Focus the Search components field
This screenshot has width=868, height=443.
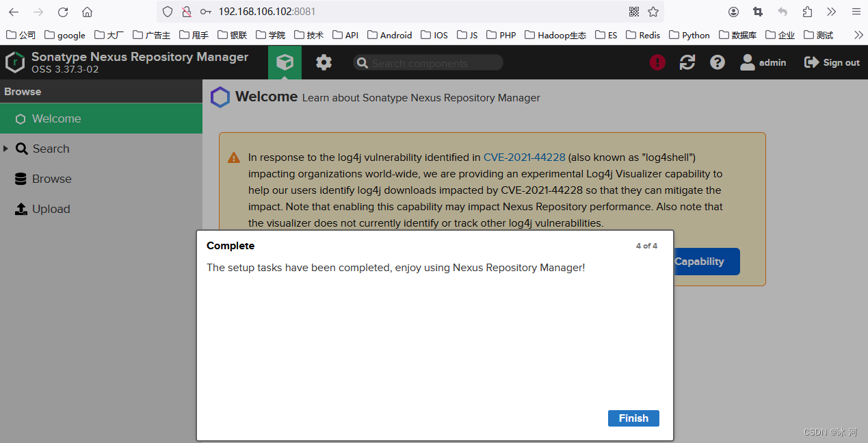(428, 63)
